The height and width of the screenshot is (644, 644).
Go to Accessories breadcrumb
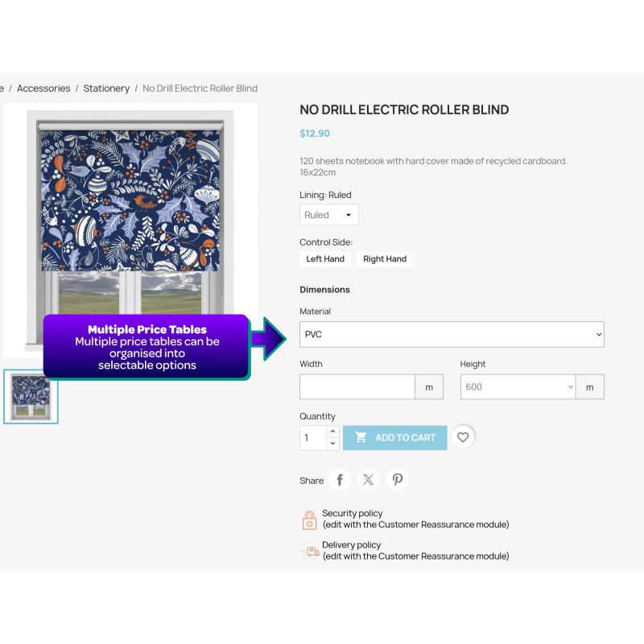(x=43, y=89)
